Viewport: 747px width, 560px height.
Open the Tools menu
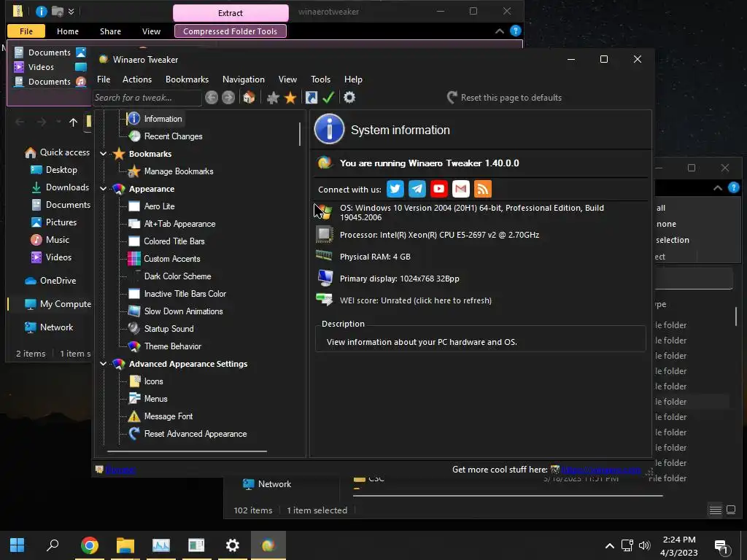click(x=320, y=79)
